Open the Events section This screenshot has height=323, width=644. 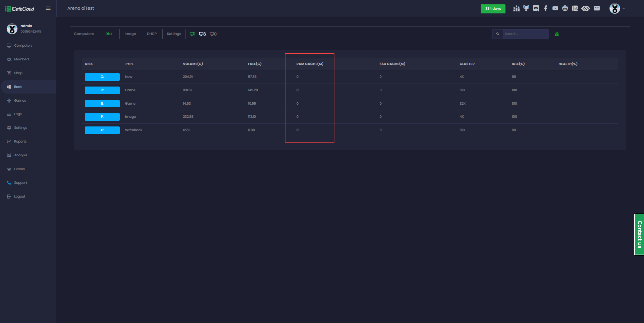pos(19,169)
